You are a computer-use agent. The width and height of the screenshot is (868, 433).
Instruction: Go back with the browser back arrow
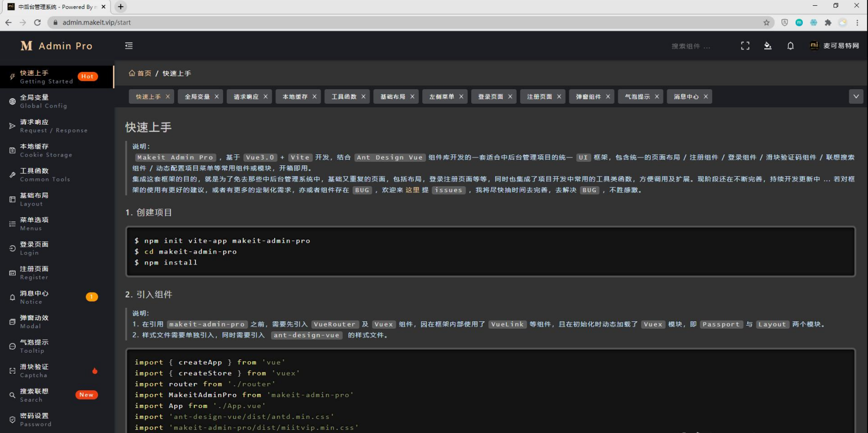tap(8, 22)
